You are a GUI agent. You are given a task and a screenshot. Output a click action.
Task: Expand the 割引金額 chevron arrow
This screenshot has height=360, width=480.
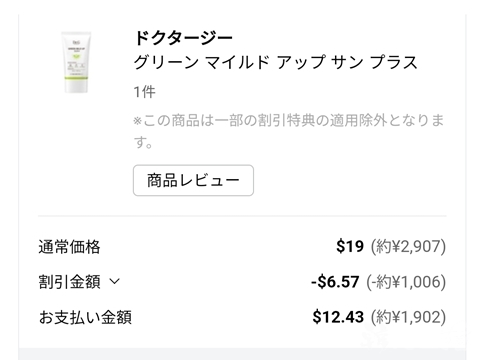(x=114, y=282)
